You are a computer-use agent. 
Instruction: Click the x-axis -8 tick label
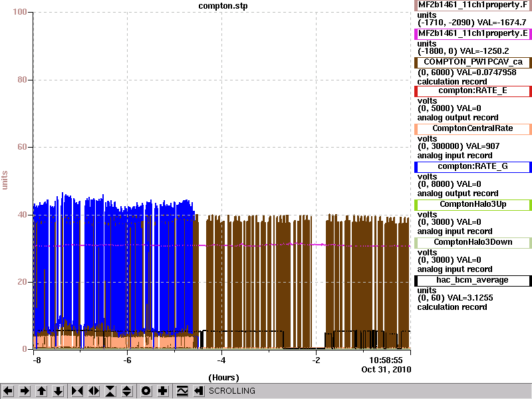(37, 360)
